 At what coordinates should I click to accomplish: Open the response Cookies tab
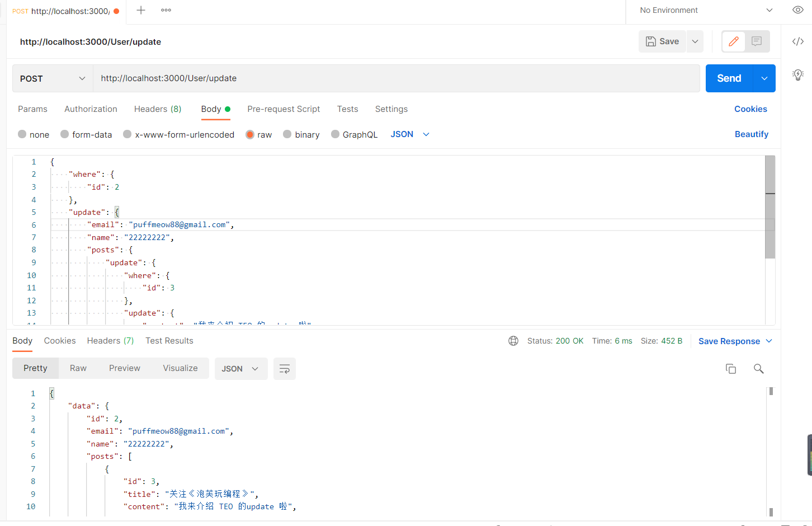[60, 341]
